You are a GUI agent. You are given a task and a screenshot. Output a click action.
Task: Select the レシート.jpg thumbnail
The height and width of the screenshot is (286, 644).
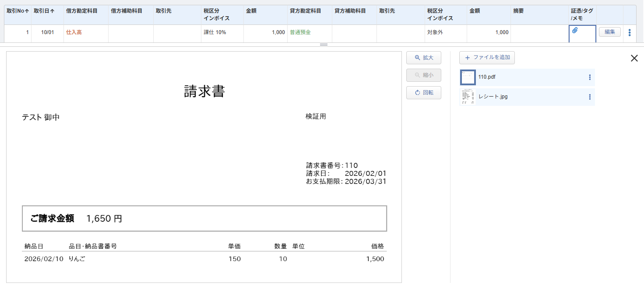(x=468, y=97)
